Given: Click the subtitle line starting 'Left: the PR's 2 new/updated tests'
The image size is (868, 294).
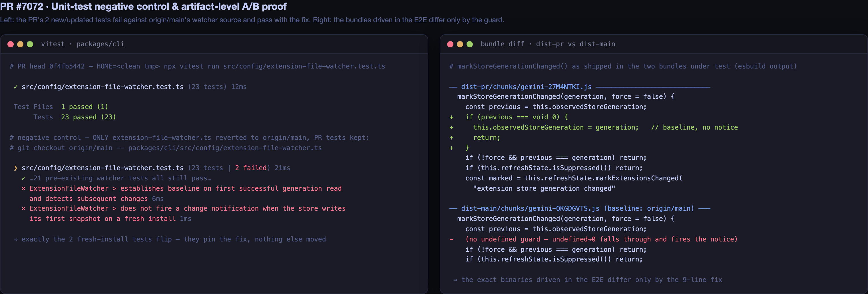Looking at the screenshot, I should click(252, 20).
